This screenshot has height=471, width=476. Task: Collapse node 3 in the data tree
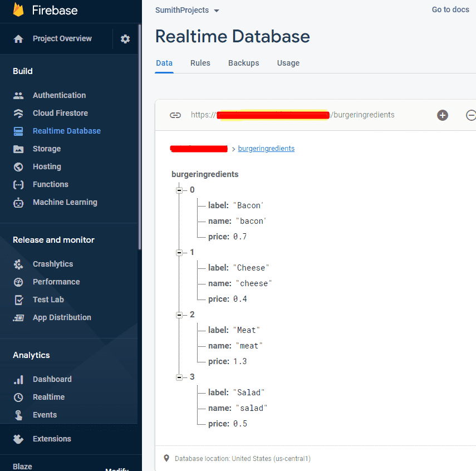click(179, 377)
